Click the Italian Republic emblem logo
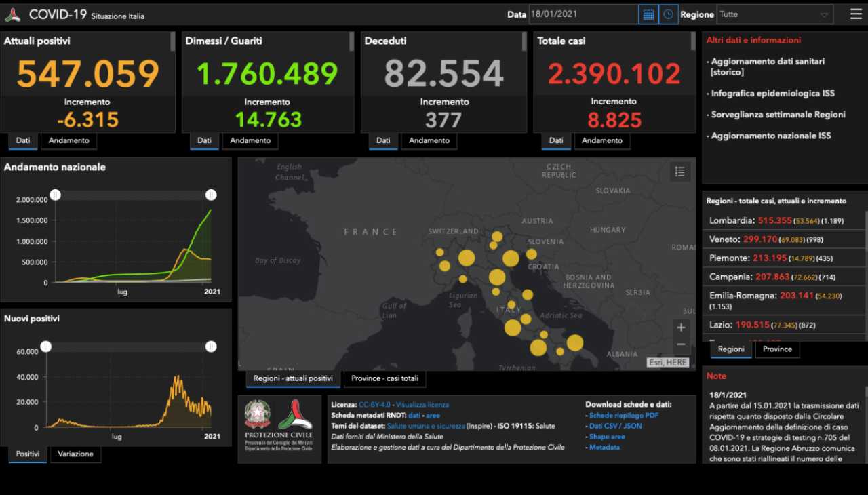This screenshot has height=495, width=868. [257, 414]
